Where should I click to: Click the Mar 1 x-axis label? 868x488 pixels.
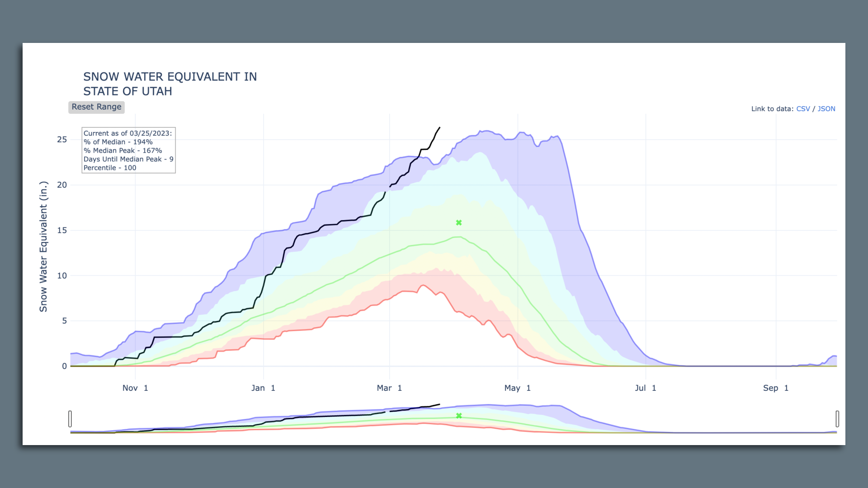(x=389, y=388)
